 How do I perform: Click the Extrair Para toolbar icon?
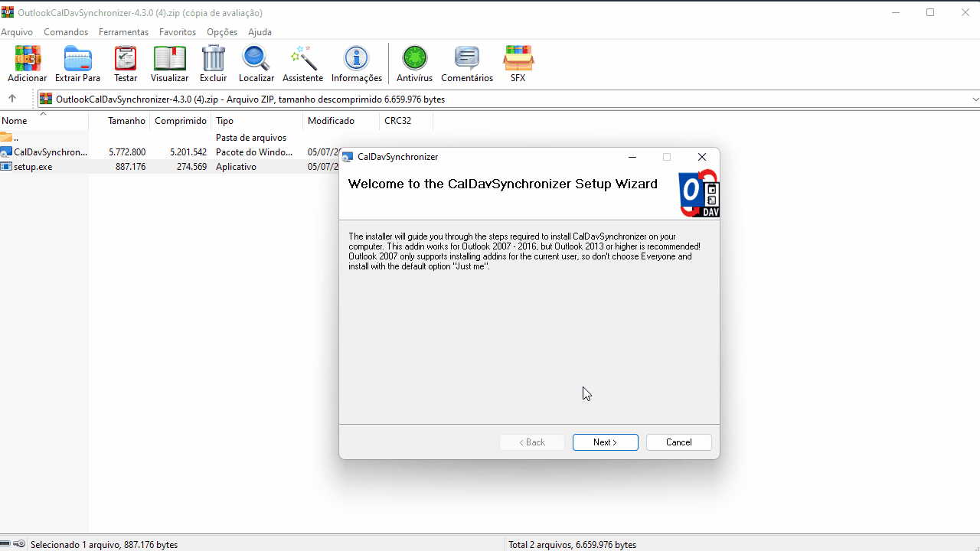[77, 59]
